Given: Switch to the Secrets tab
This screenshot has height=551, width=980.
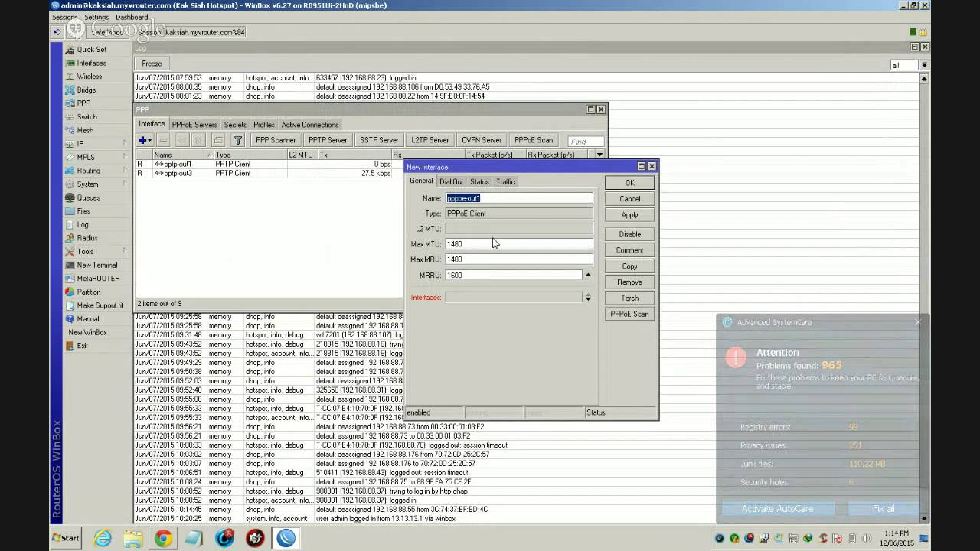Looking at the screenshot, I should click(235, 125).
